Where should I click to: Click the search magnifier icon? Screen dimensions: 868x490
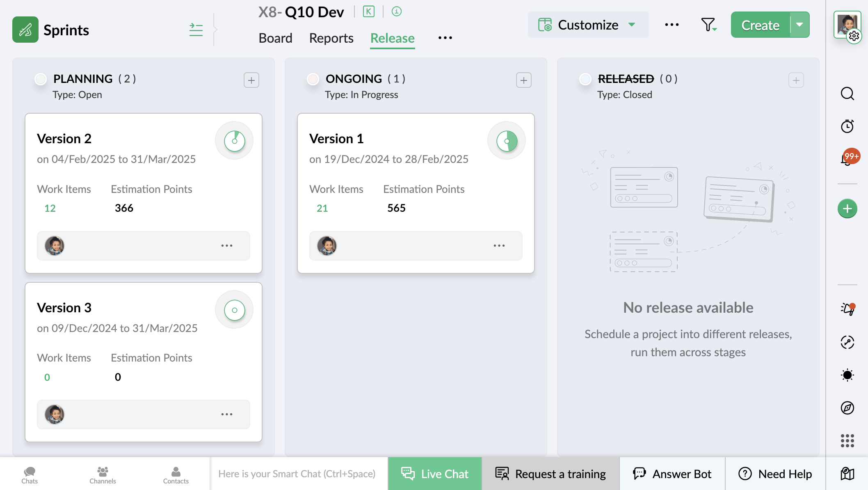pos(847,94)
